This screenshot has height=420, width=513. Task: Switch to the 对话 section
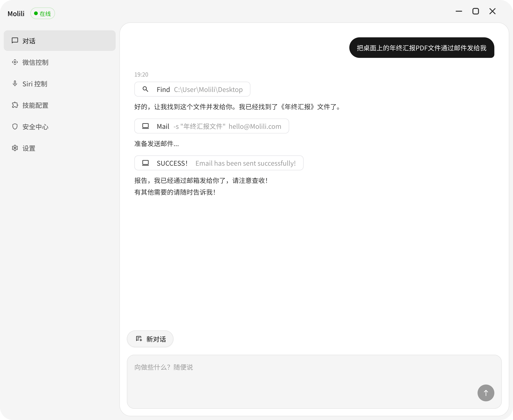60,41
